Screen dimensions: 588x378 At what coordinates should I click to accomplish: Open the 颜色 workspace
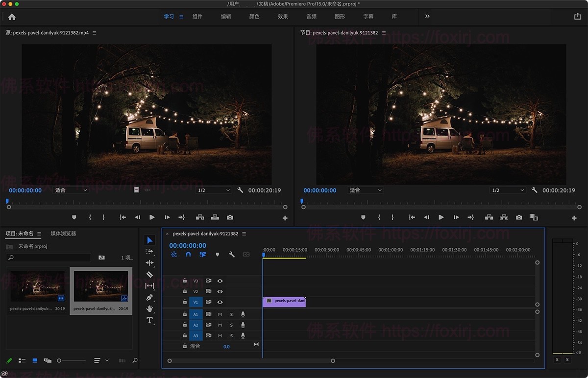[254, 16]
